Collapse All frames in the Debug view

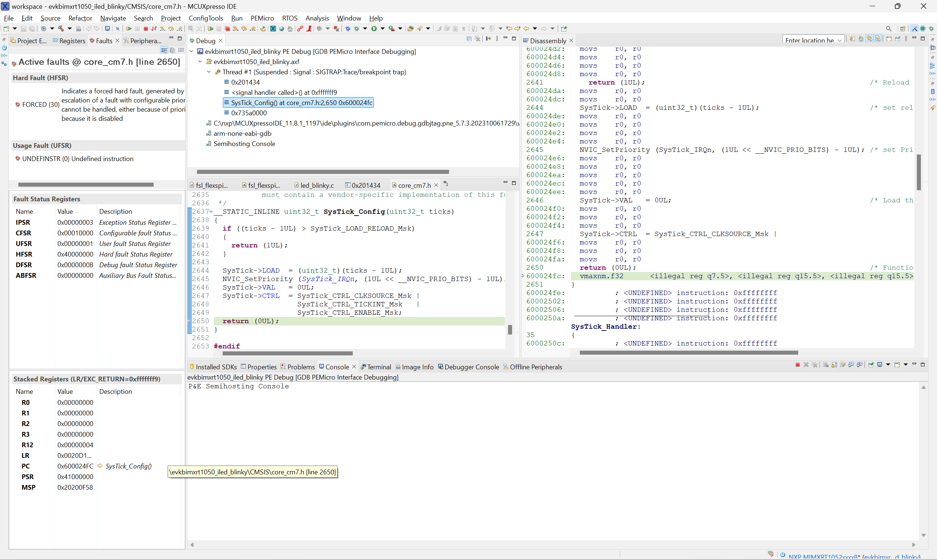pyautogui.click(x=469, y=38)
